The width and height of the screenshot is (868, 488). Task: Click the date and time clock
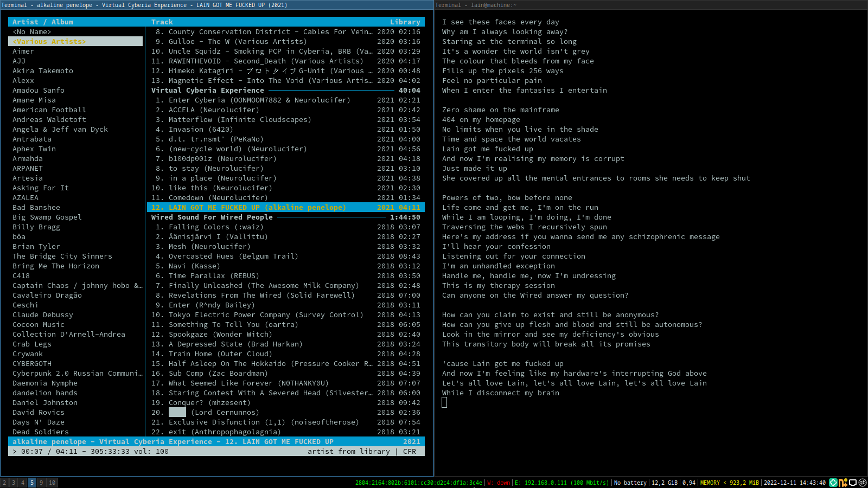click(795, 483)
